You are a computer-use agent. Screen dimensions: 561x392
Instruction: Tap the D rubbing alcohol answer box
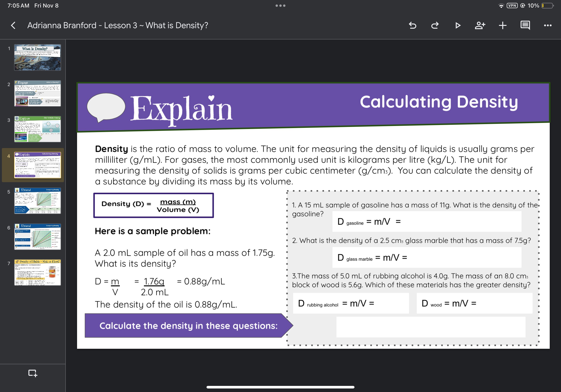(x=351, y=303)
